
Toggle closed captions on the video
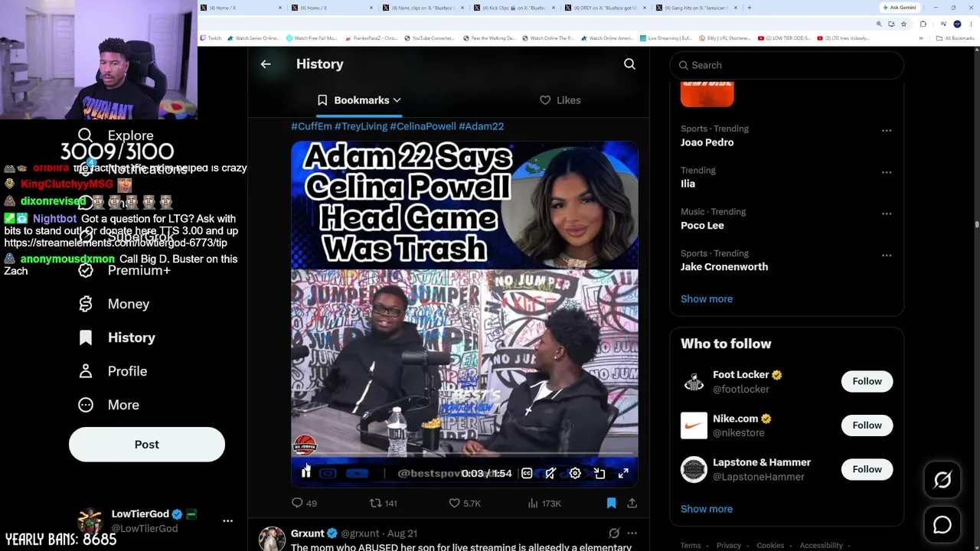(x=527, y=474)
